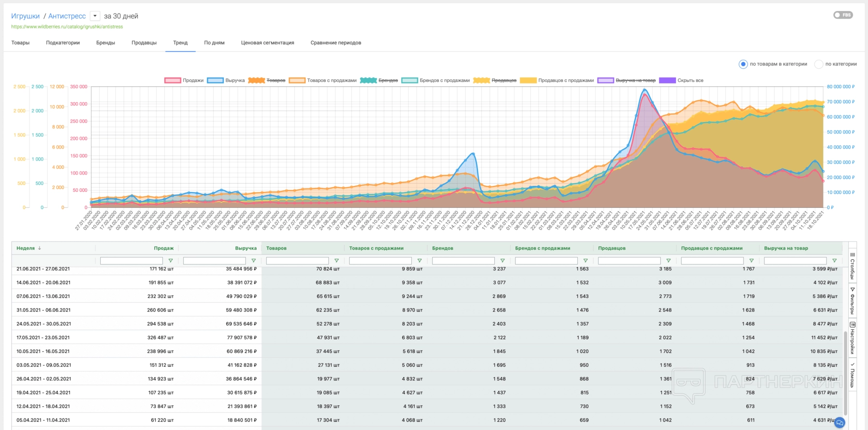Click the filter funnel in Выручка на товар column
The width and height of the screenshot is (868, 430).
834,261
